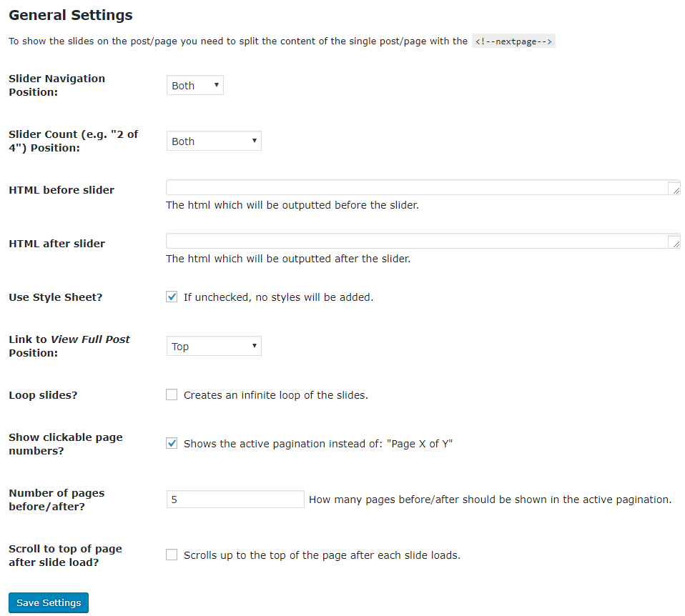685x616 pixels.
Task: Click the "If unchecked, no styles will be added" label
Action: coord(278,297)
